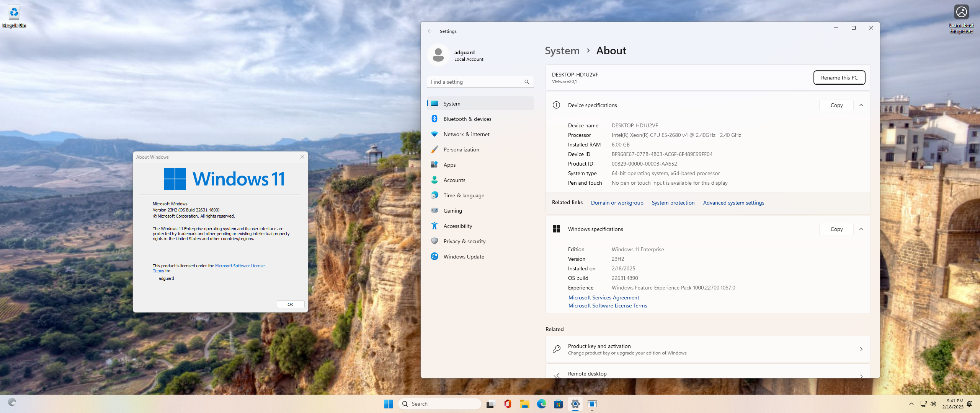The width and height of the screenshot is (980, 413).
Task: Click the Windows specifications logo icon
Action: [x=556, y=229]
